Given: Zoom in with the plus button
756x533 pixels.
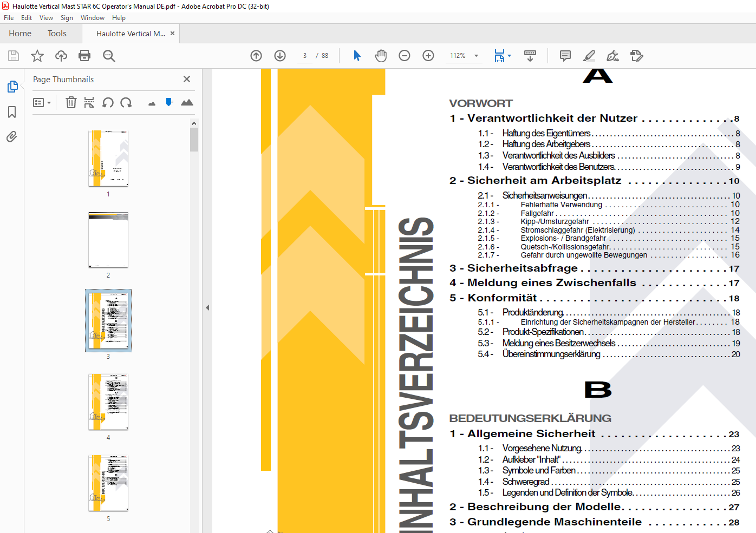Looking at the screenshot, I should click(428, 56).
